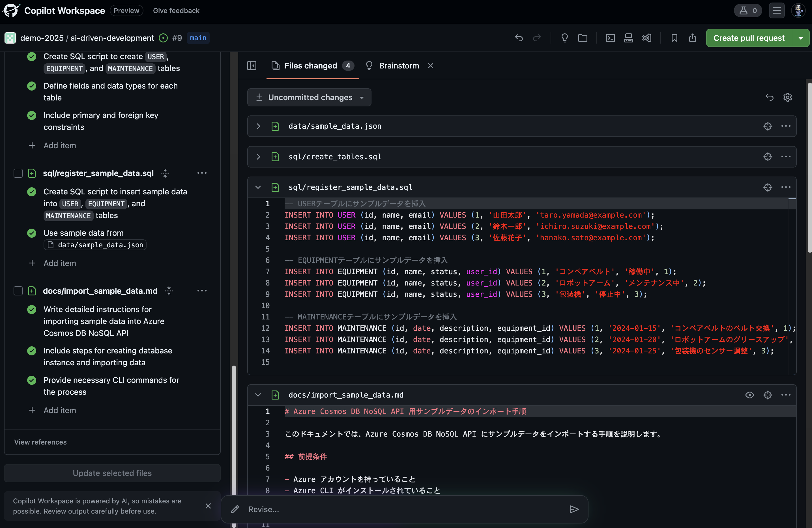This screenshot has width=812, height=528.
Task: Open plan options for sql/register_sample_data.sql
Action: [x=202, y=173]
